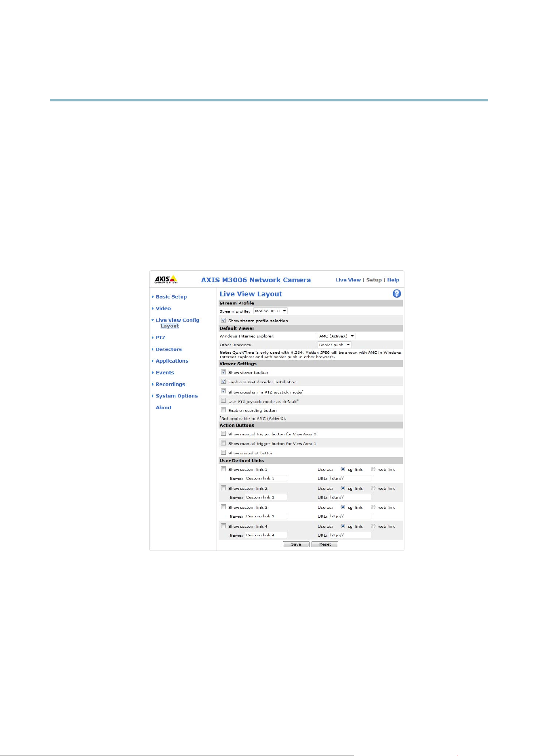Expand the PTZ sidebar section
The width and height of the screenshot is (535, 756).
click(x=160, y=338)
